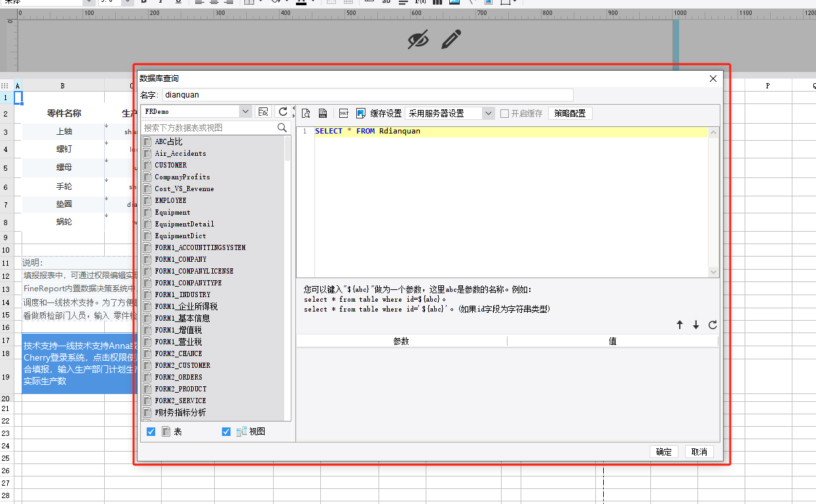
Task: Click the table icon beside Equipment
Action: click(x=147, y=212)
